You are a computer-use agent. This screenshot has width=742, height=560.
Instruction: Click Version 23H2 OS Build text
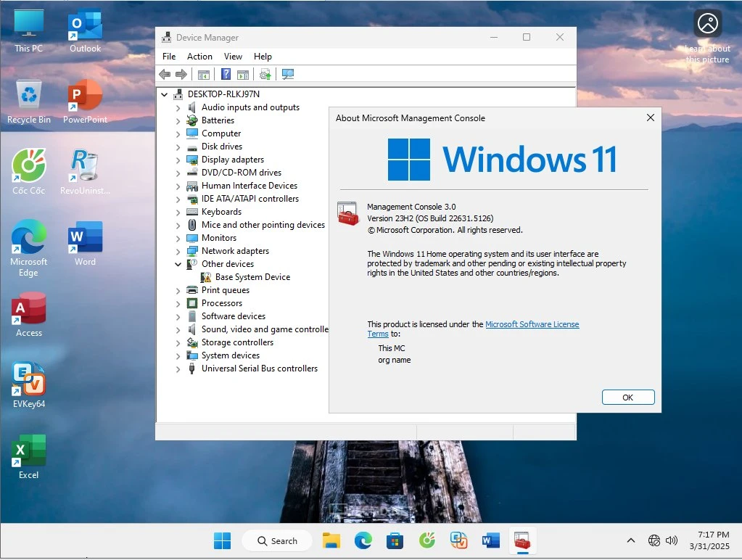click(x=430, y=218)
